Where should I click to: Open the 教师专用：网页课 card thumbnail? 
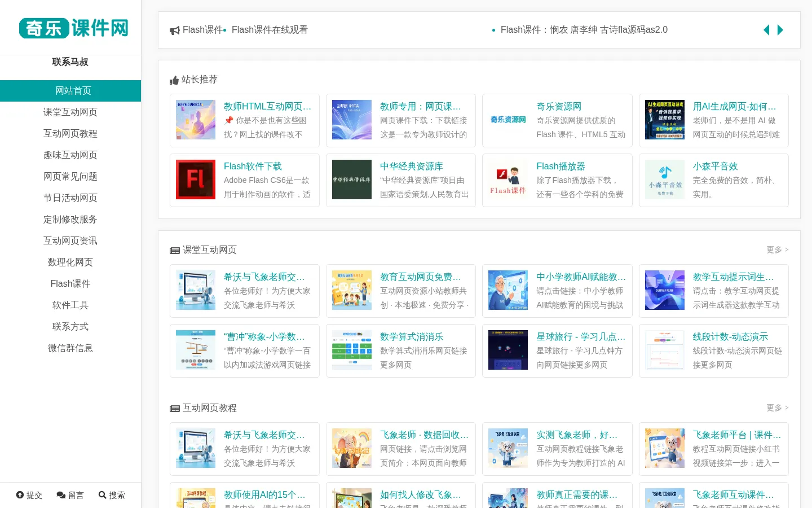[352, 120]
